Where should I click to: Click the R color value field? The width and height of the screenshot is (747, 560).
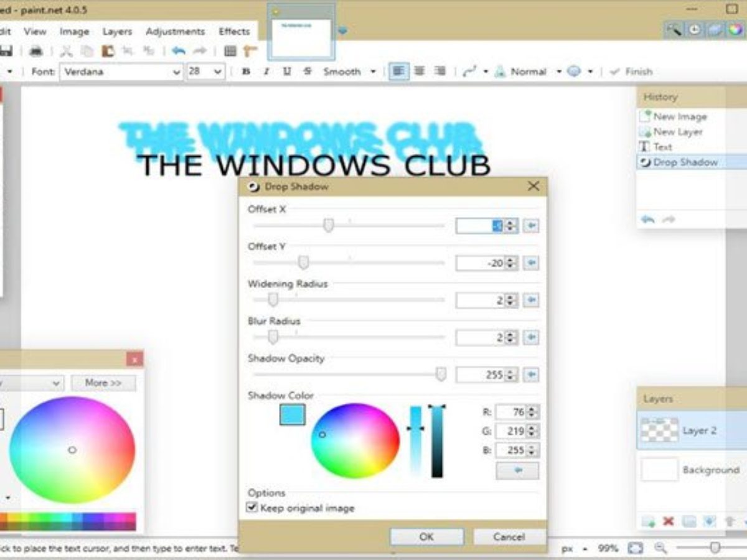pos(512,412)
